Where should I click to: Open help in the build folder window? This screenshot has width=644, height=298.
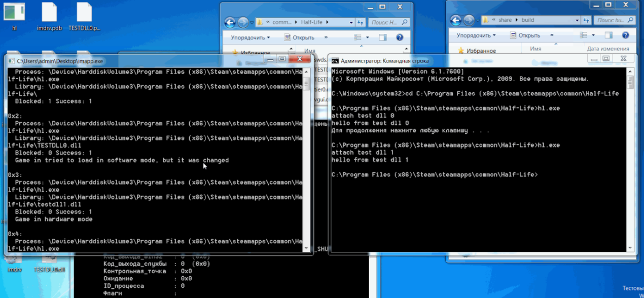click(x=625, y=35)
